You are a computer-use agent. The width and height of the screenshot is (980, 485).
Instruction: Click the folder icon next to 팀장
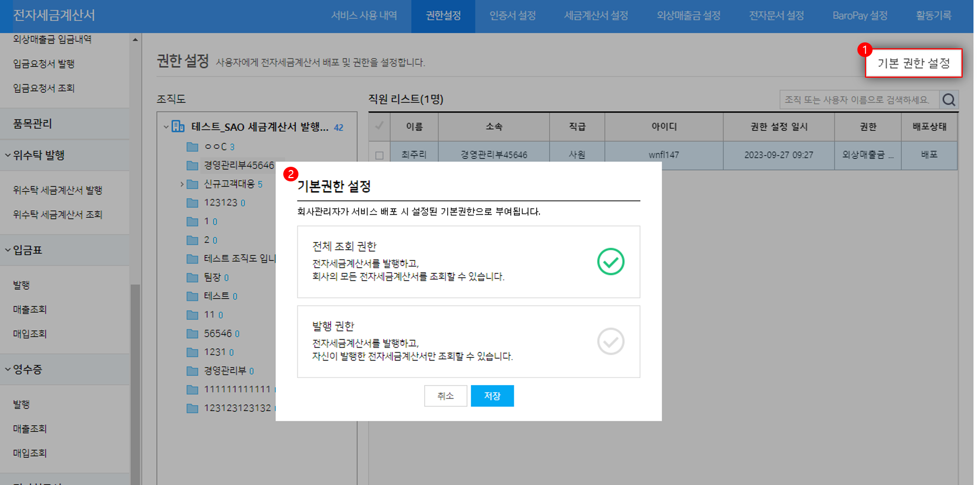(x=192, y=278)
